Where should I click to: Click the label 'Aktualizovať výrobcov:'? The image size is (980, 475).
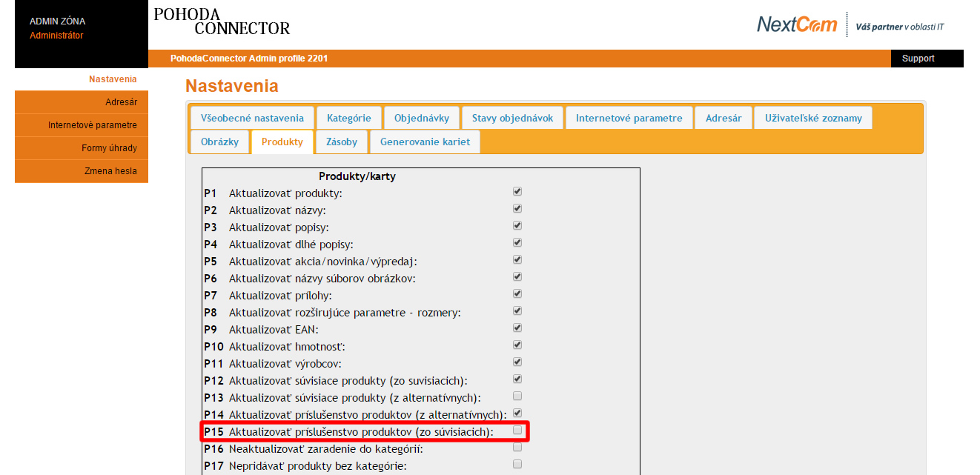pos(285,364)
